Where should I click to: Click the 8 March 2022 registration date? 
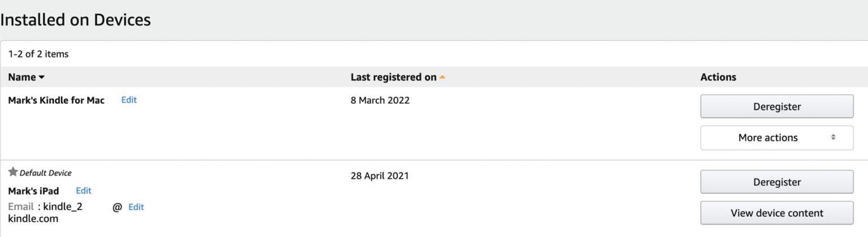(x=380, y=100)
